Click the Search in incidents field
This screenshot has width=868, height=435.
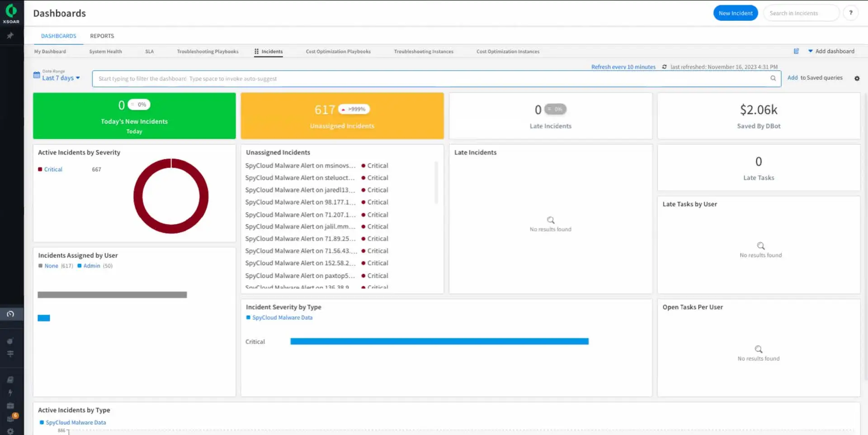point(801,13)
